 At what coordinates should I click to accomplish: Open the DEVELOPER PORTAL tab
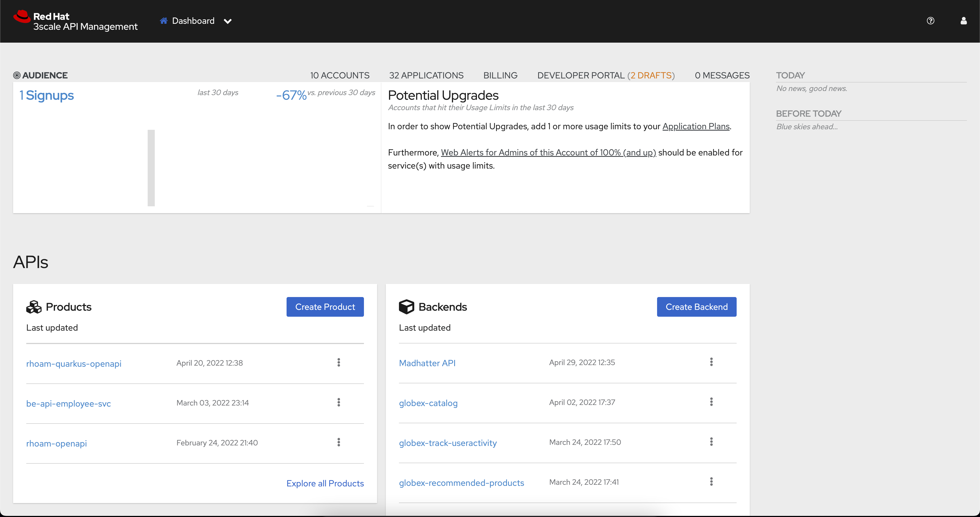click(x=581, y=75)
